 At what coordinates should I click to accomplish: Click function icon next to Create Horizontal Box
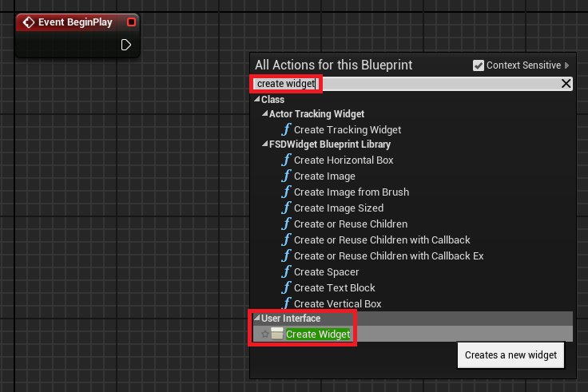point(286,160)
